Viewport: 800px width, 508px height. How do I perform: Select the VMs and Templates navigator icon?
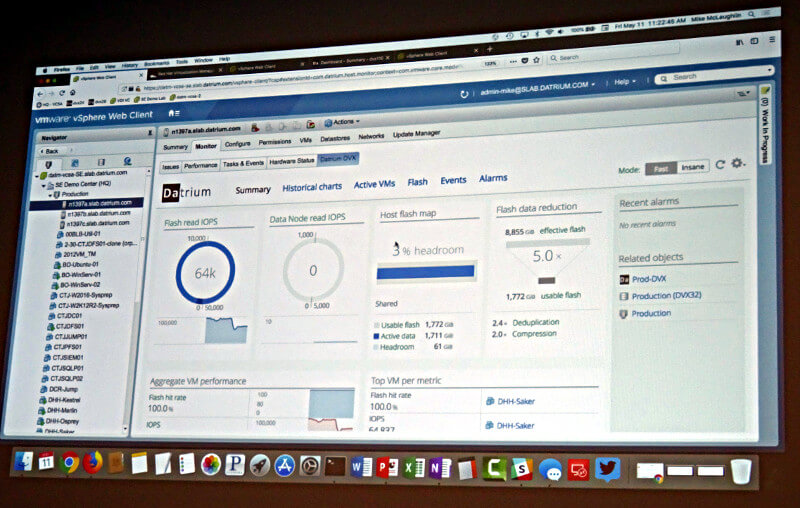[75, 163]
